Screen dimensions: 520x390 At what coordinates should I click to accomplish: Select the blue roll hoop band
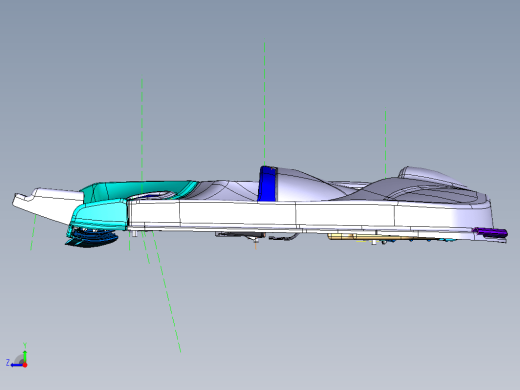(267, 184)
